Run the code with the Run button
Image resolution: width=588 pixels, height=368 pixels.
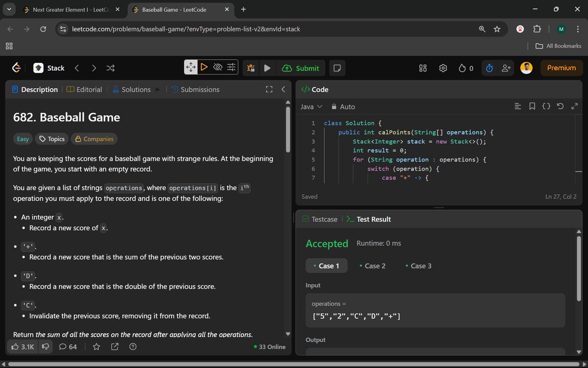click(267, 68)
